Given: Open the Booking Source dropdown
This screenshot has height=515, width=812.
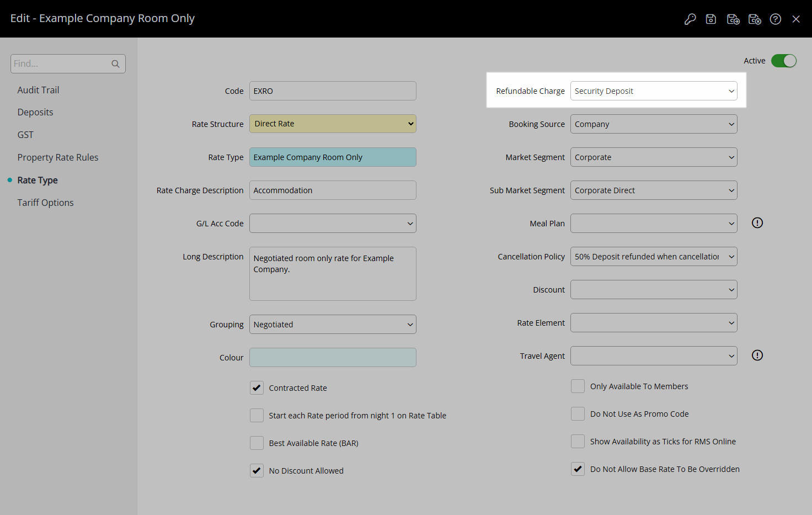Looking at the screenshot, I should (x=654, y=124).
